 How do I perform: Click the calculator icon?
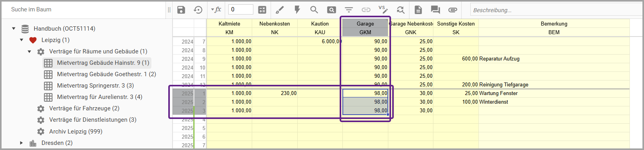point(262,10)
